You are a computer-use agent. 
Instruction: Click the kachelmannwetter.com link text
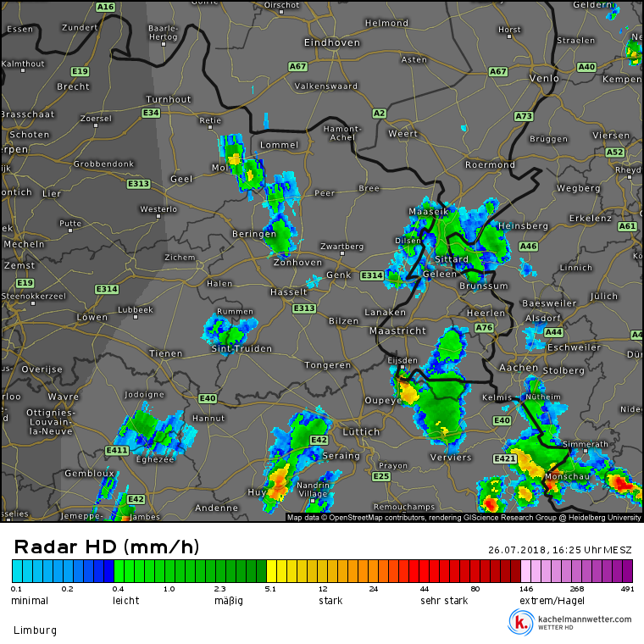(x=585, y=619)
